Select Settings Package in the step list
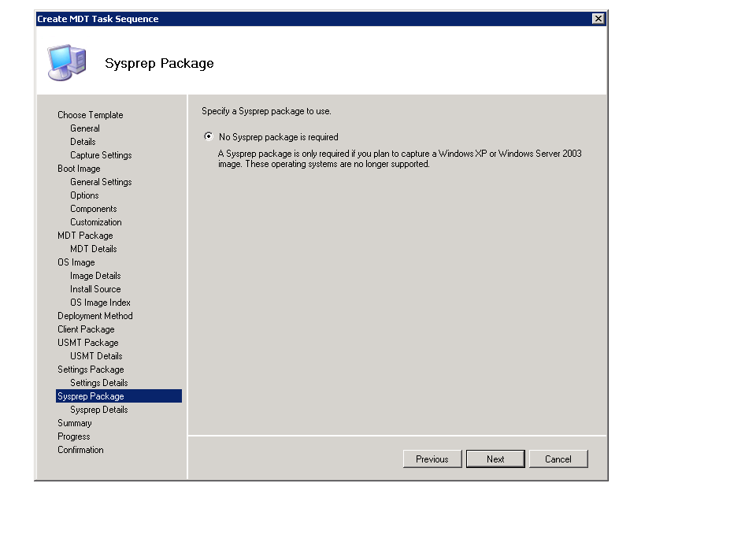The height and width of the screenshot is (546, 756). (91, 370)
